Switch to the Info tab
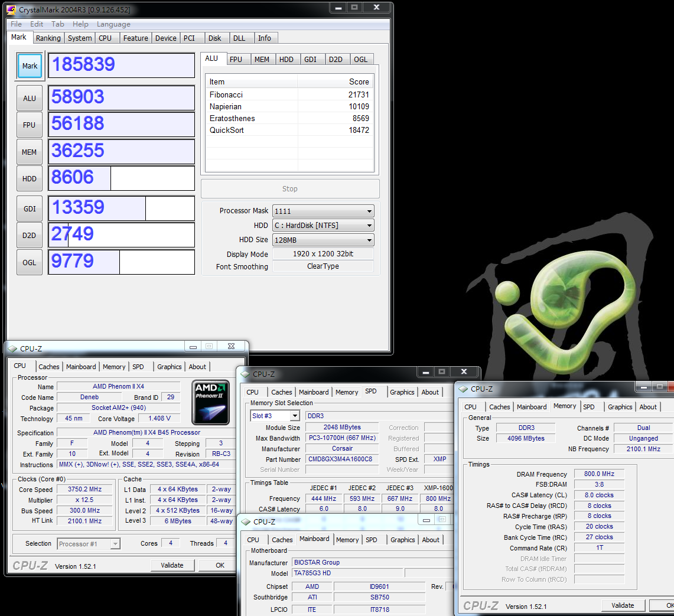This screenshot has width=674, height=616. click(265, 38)
